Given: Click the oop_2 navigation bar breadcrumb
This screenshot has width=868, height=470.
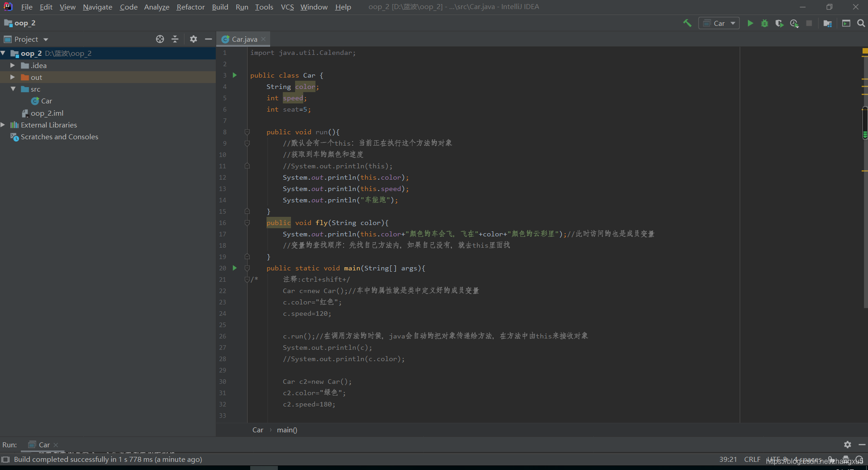Looking at the screenshot, I should (x=20, y=23).
